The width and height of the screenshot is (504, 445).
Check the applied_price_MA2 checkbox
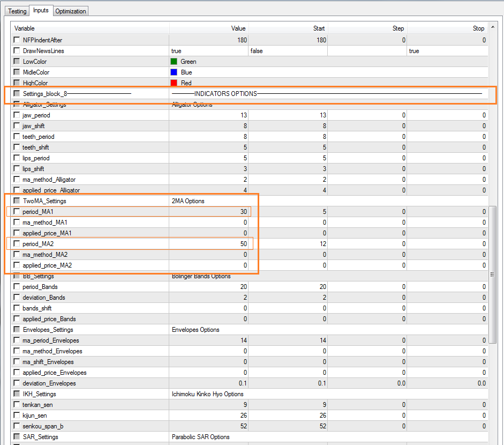coord(17,265)
